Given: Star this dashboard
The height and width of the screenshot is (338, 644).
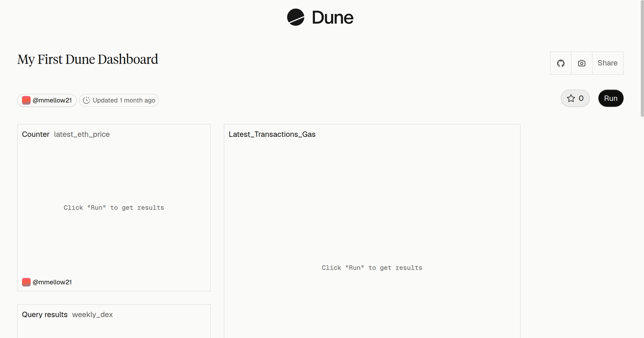Looking at the screenshot, I should (x=575, y=98).
